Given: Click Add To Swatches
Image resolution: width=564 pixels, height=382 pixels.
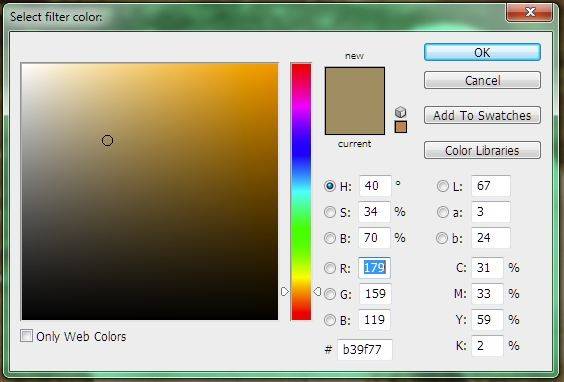Looking at the screenshot, I should point(482,115).
